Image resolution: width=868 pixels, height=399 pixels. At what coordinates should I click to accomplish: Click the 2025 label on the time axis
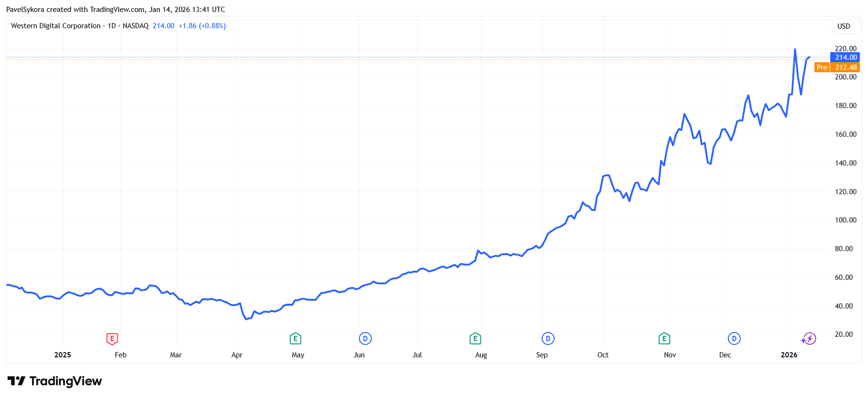[x=63, y=355]
